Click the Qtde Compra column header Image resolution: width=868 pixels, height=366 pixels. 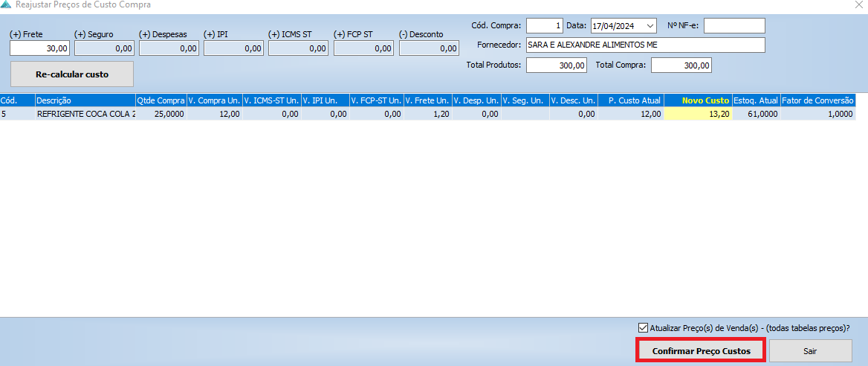click(x=161, y=100)
